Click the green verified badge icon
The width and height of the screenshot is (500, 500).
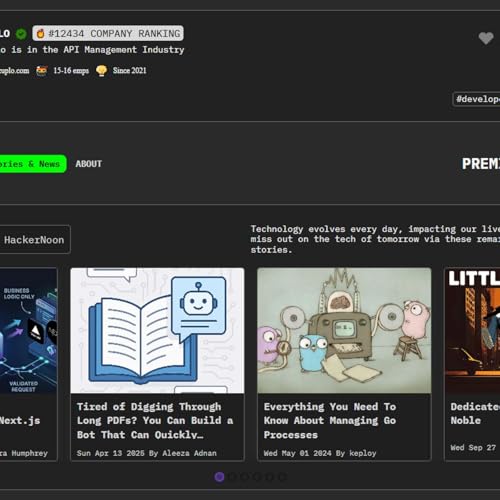(x=21, y=34)
